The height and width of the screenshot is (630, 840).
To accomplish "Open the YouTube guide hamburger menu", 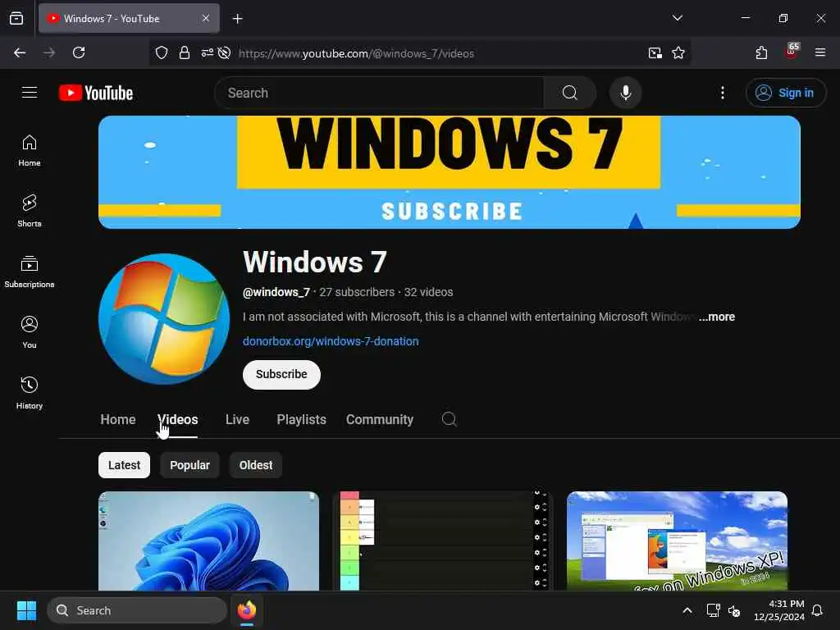I will 30,93.
